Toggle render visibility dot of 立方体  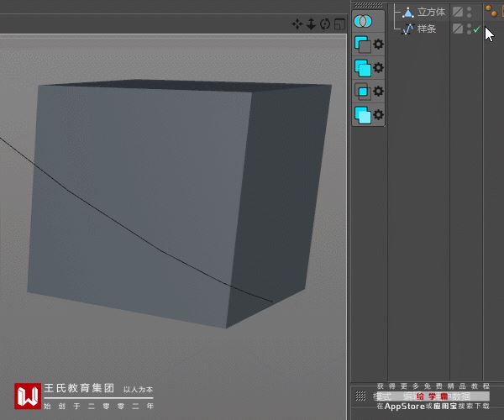click(469, 15)
